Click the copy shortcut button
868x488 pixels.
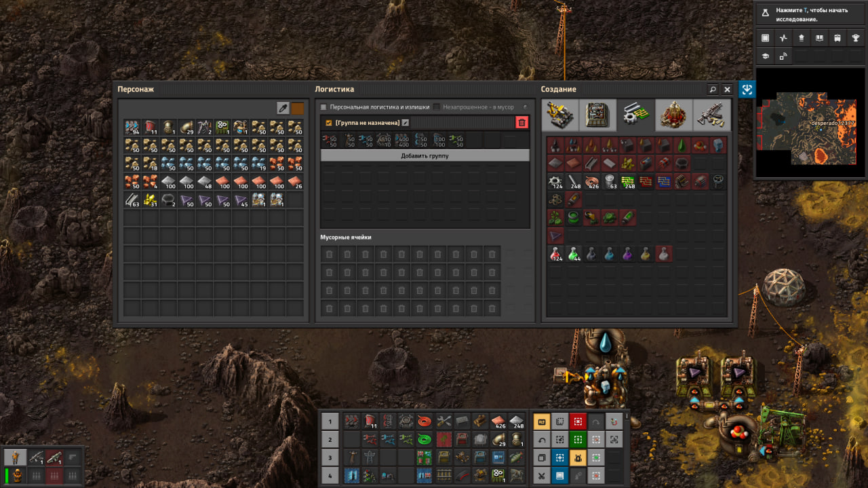click(542, 457)
